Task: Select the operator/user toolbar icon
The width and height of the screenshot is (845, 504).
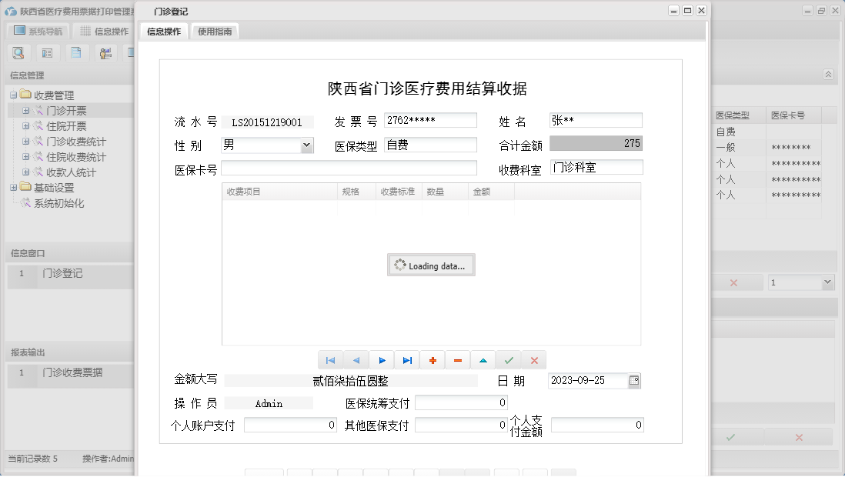Action: (x=105, y=52)
